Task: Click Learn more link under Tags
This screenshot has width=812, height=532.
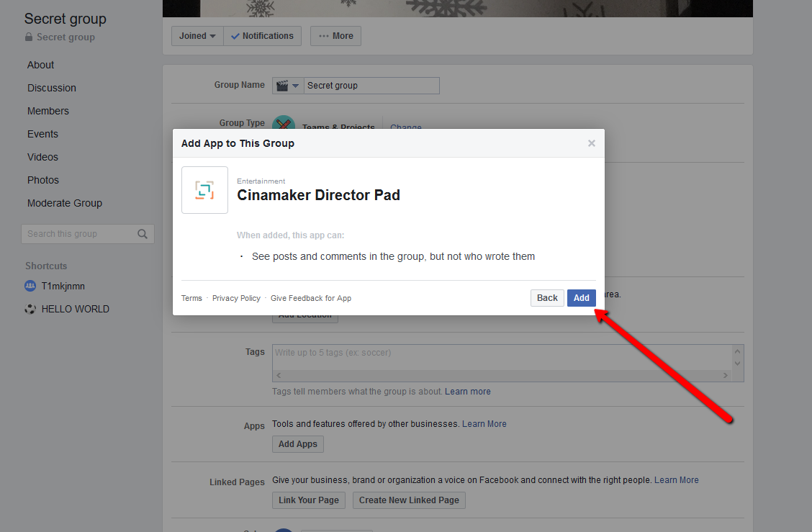Action: point(468,392)
